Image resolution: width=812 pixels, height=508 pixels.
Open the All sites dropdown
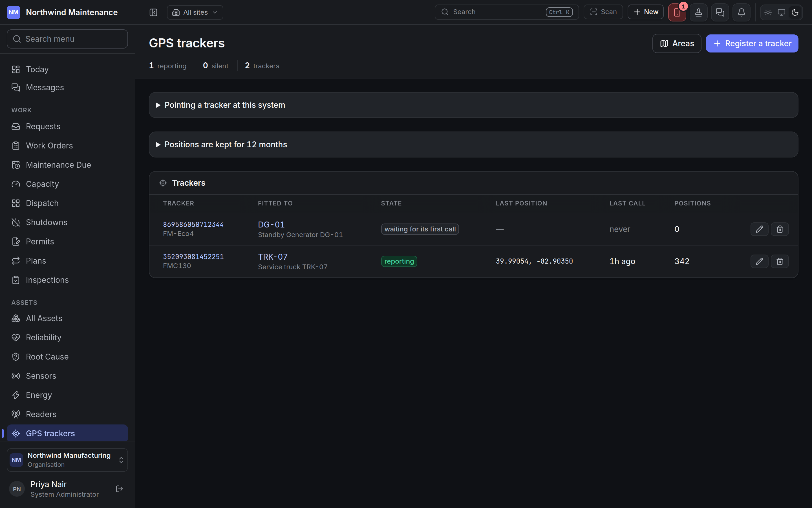[195, 12]
